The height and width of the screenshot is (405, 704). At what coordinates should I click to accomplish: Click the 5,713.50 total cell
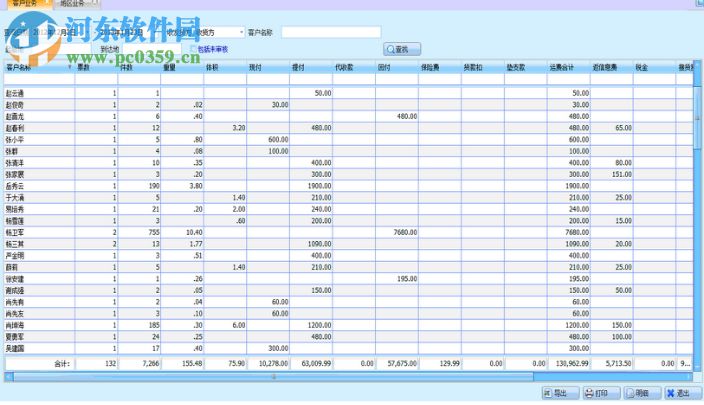tap(612, 364)
